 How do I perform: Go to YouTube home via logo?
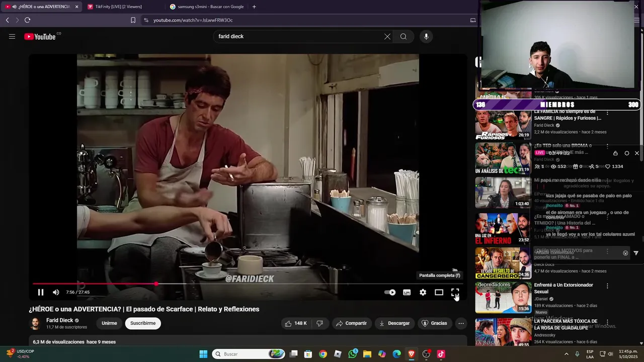coord(40,36)
